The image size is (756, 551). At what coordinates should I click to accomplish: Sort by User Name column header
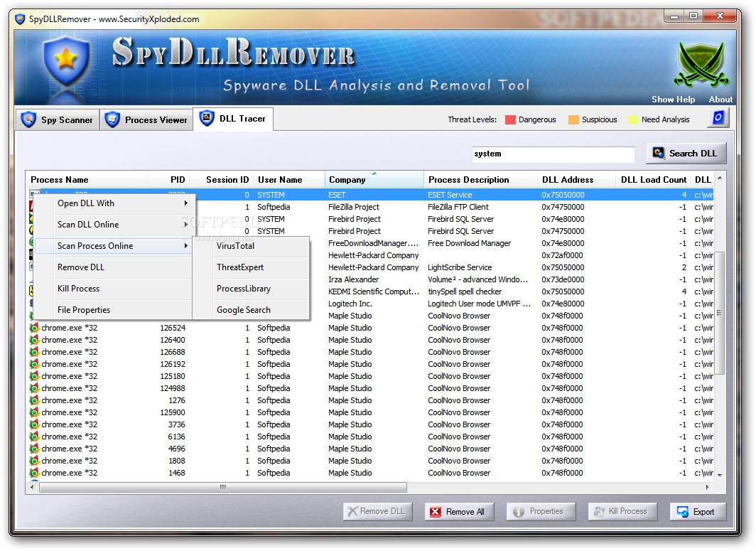pos(288,180)
